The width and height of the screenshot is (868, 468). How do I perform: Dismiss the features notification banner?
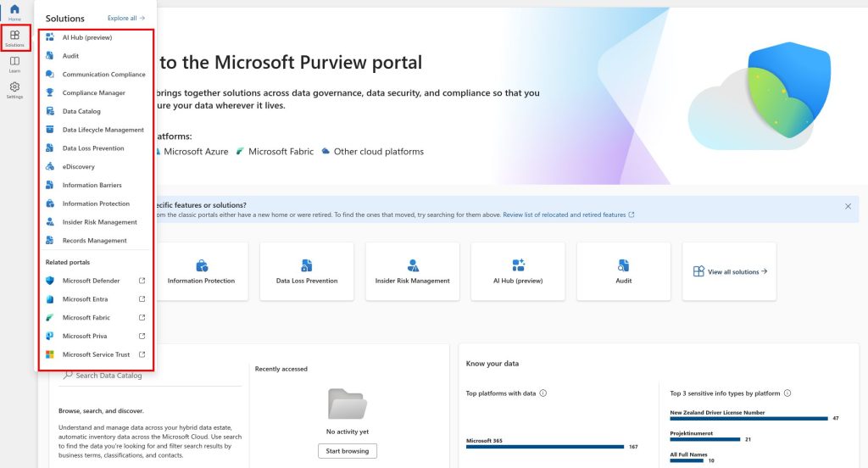[848, 206]
